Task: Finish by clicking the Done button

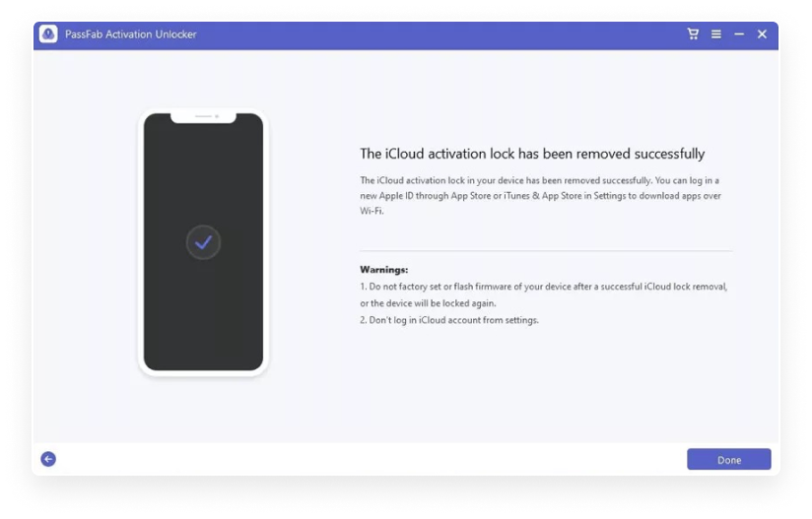Action: [728, 460]
